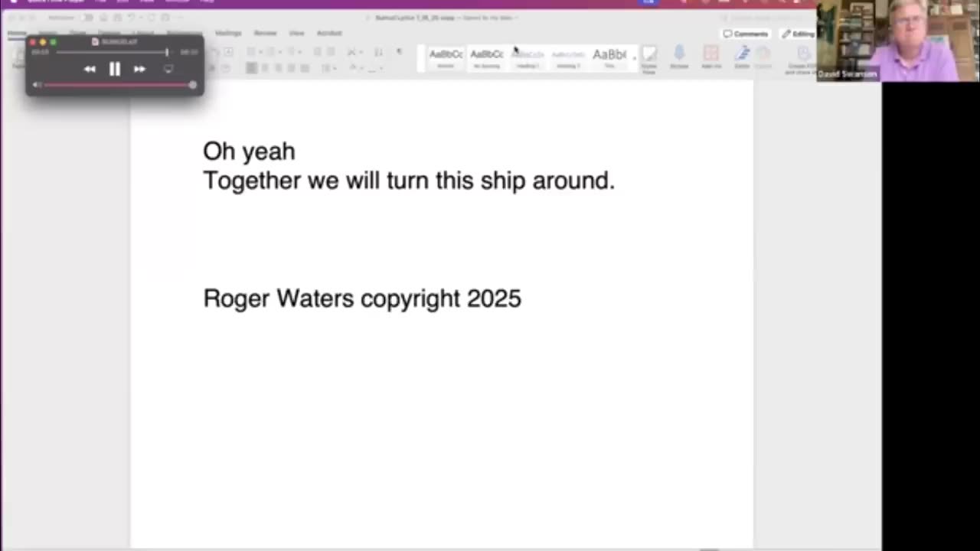Toggle Align Left paragraph alignment
Image resolution: width=980 pixels, height=551 pixels.
251,68
